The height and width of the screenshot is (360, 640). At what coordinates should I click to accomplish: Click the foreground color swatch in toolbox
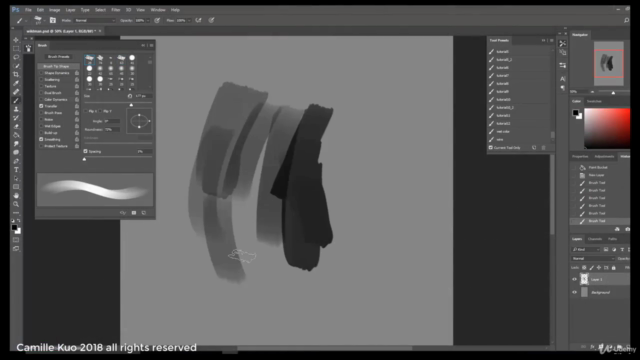pyautogui.click(x=14, y=228)
